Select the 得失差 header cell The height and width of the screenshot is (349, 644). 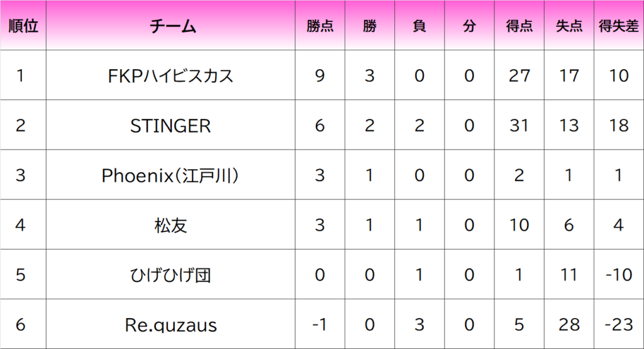pyautogui.click(x=619, y=25)
